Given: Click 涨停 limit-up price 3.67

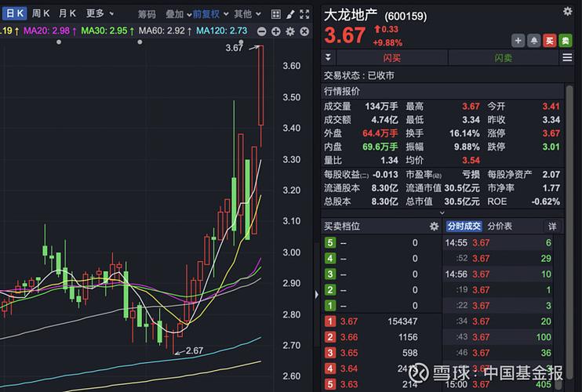Looking at the screenshot, I should pyautogui.click(x=551, y=133).
